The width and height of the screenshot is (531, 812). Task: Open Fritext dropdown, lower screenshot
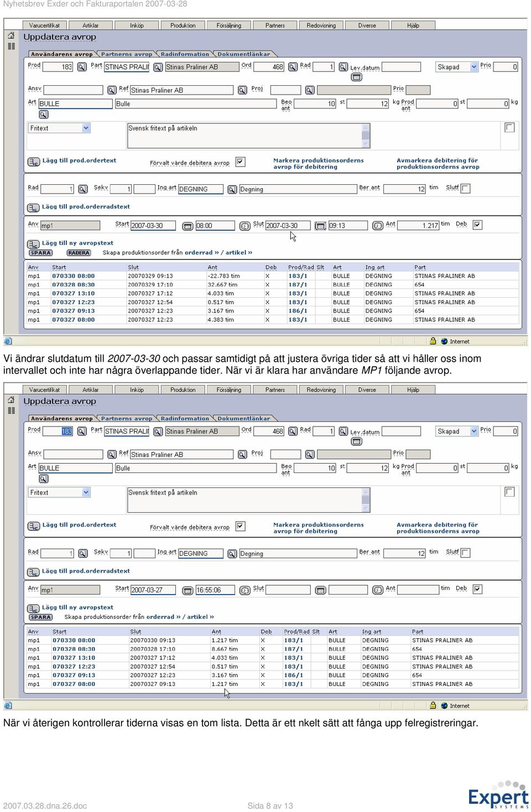tap(59, 492)
